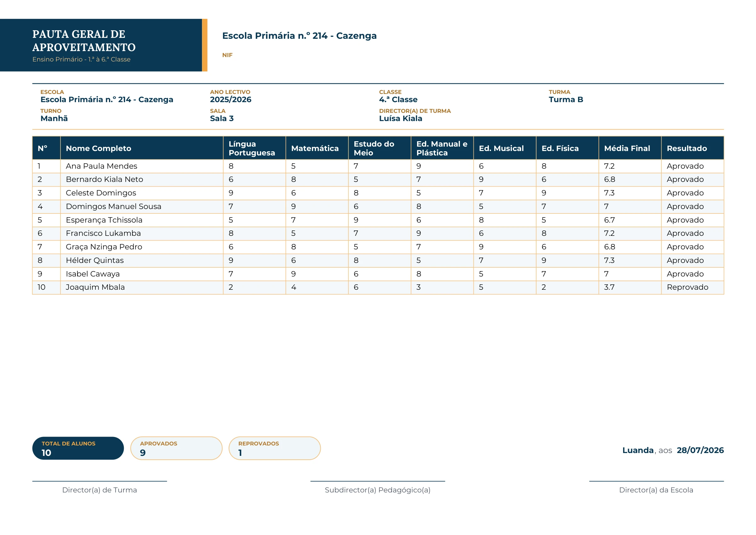Click the 'PAUTA GERAL DE APROVEITAMENTO' title
This screenshot has height=535, width=756.
coord(84,41)
